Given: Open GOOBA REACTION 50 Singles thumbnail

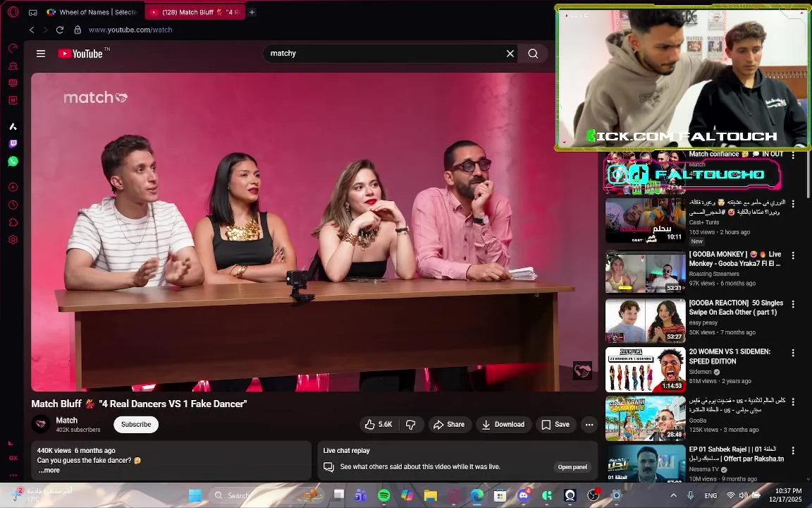Looking at the screenshot, I should (645, 321).
